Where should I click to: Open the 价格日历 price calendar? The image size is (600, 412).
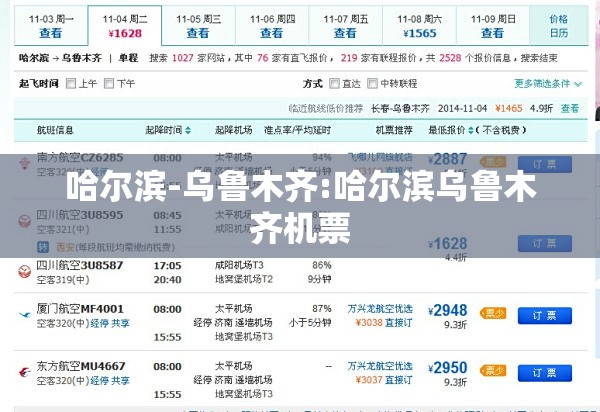point(559,26)
